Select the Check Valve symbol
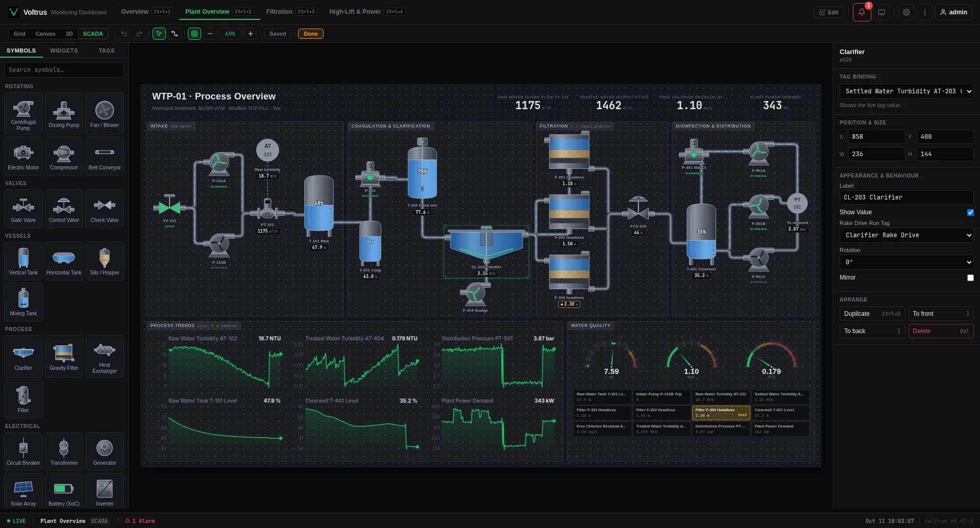The width and height of the screenshot is (980, 528). click(105, 209)
